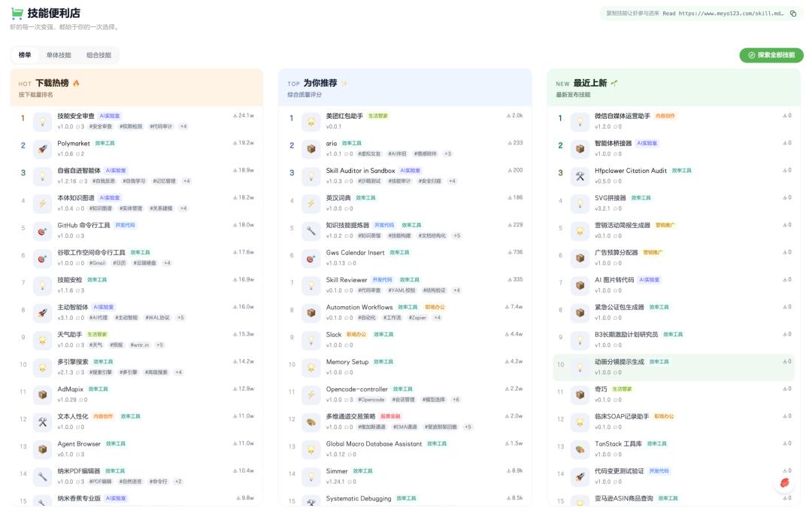Click the wrench icon for 纳米PDF编辑器
The width and height of the screenshot is (812, 514).
42,476
